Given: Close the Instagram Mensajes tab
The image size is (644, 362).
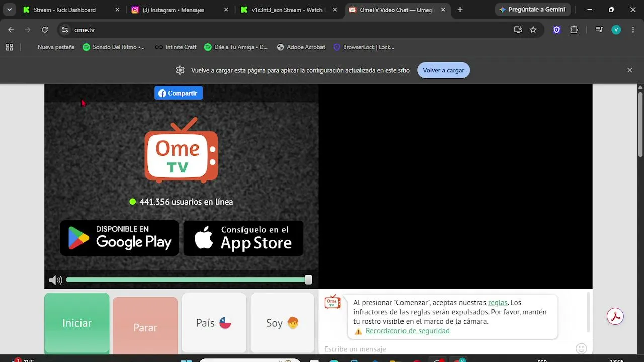Looking at the screenshot, I should click(226, 10).
